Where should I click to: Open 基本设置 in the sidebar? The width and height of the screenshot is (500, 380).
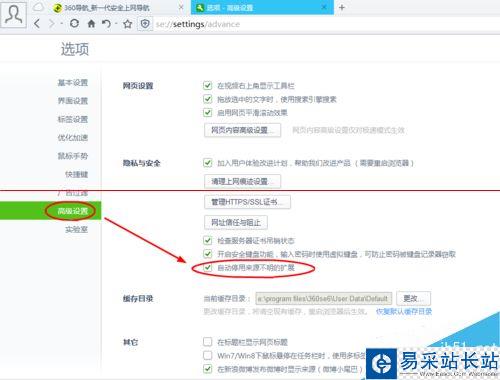[73, 82]
